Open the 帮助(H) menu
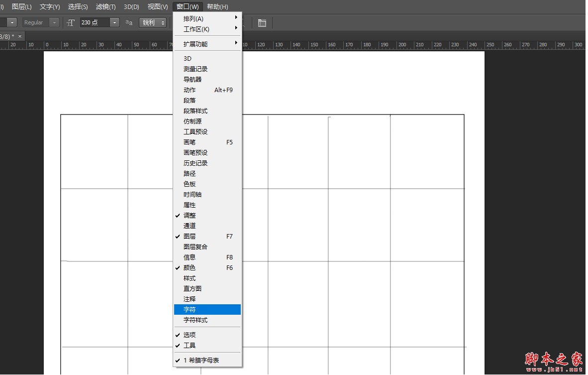Screen dimensions: 588x375 (x=217, y=7)
